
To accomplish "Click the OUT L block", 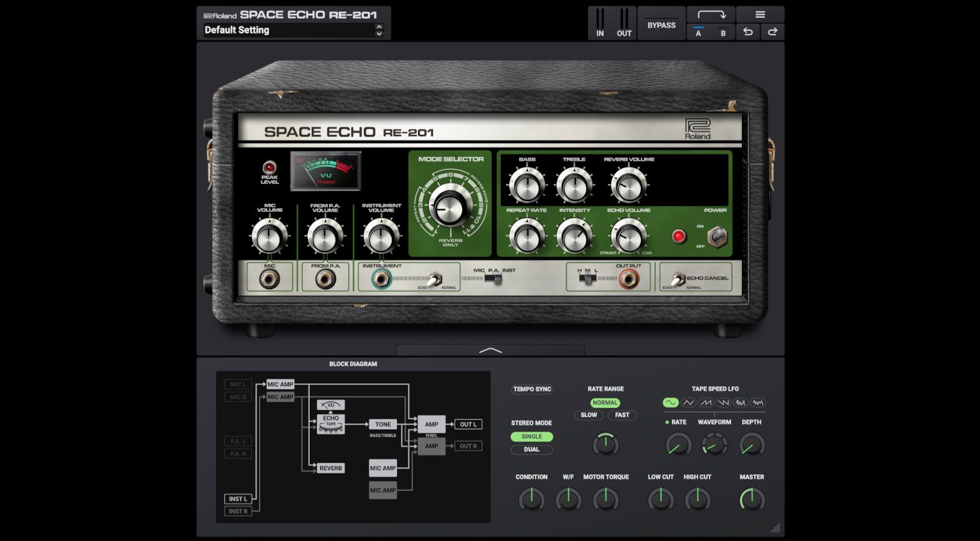I will point(468,424).
